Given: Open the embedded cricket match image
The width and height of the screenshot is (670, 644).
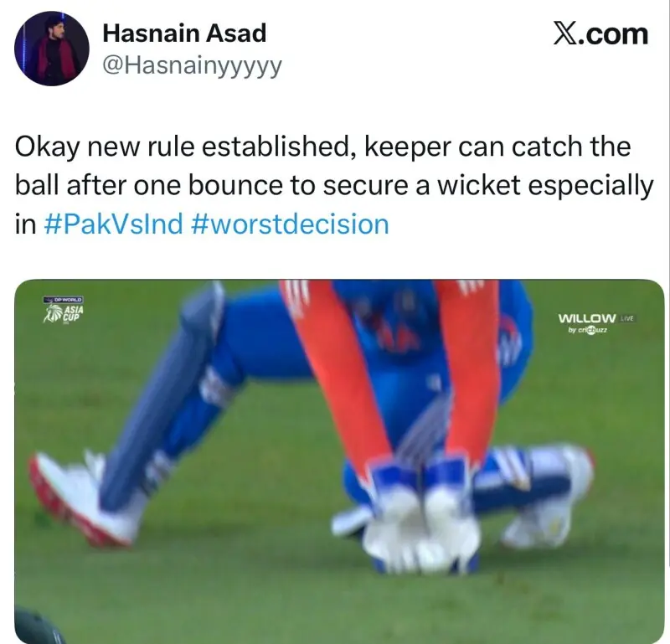Looking at the screenshot, I should tap(339, 461).
